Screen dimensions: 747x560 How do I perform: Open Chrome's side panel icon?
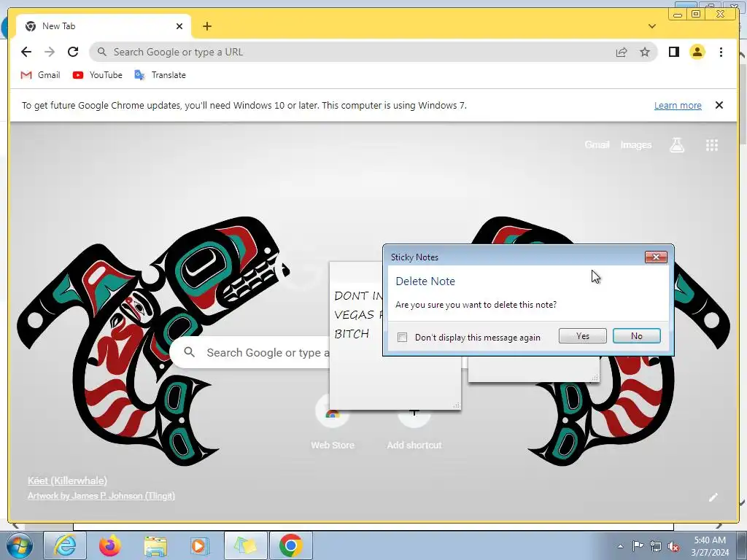673,52
